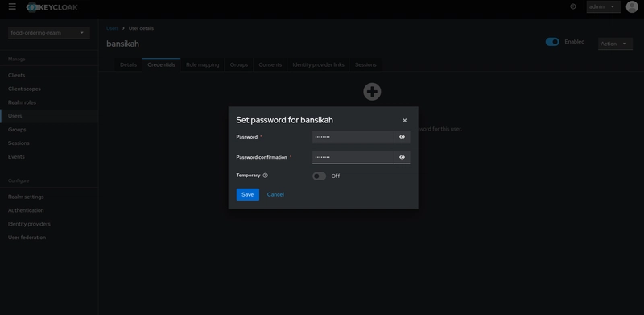
Task: Toggle the user Enabled switch
Action: [x=552, y=42]
